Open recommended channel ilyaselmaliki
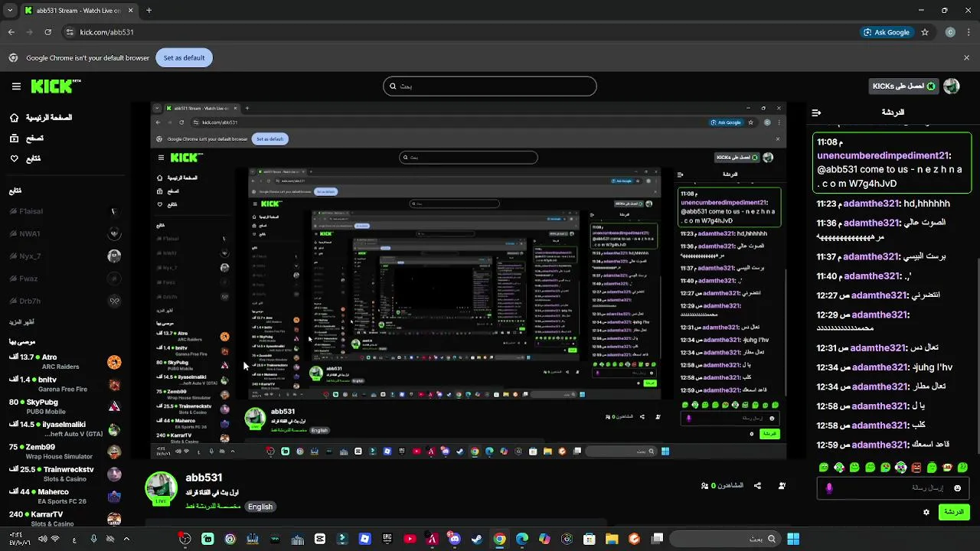This screenshot has height=551, width=980. tap(65, 429)
